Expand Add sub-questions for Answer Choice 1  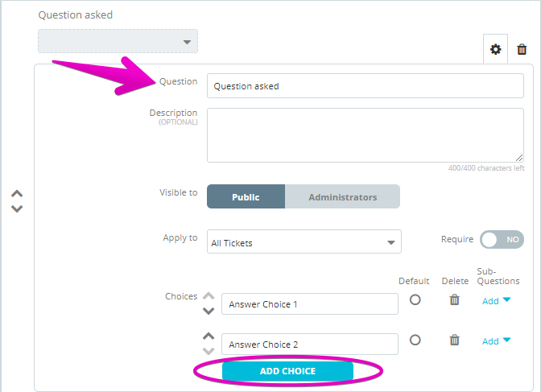tap(496, 301)
